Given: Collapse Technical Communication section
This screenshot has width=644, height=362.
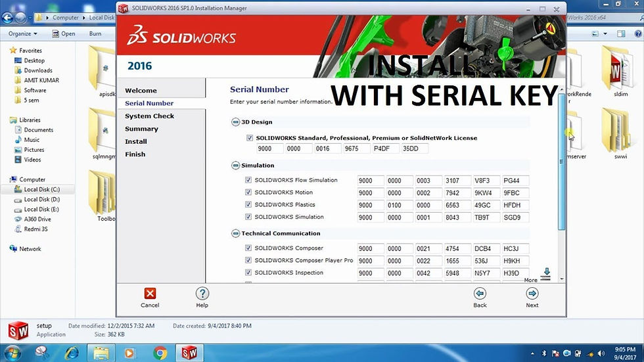Looking at the screenshot, I should point(235,233).
